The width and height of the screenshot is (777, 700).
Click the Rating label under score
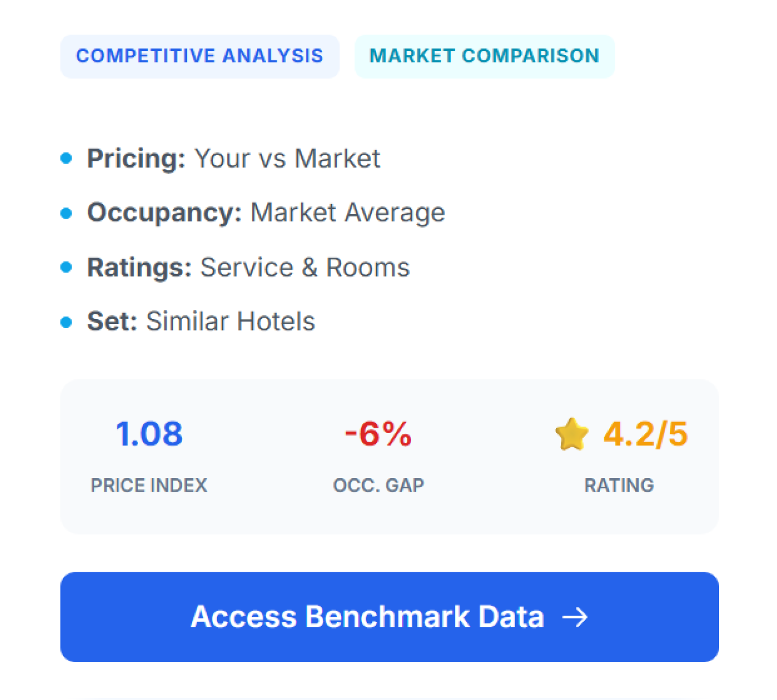tap(619, 485)
